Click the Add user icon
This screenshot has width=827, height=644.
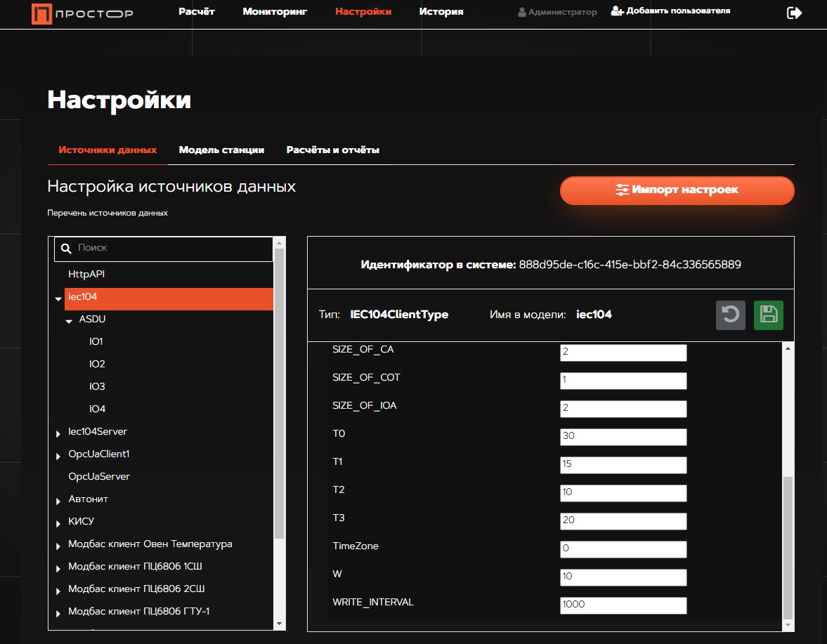pos(617,11)
